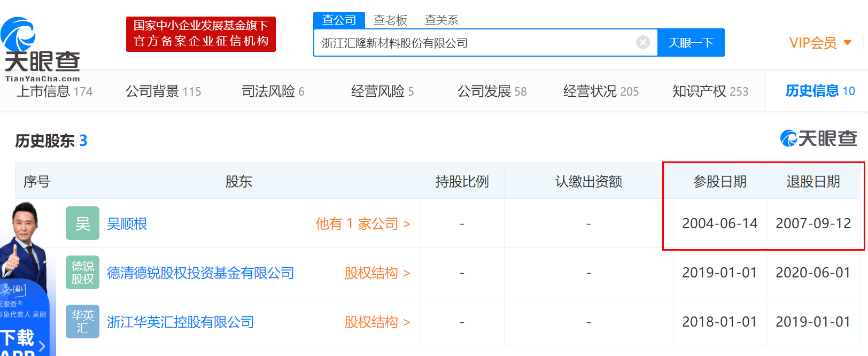Click the 认缴出资额 column header

(588, 182)
